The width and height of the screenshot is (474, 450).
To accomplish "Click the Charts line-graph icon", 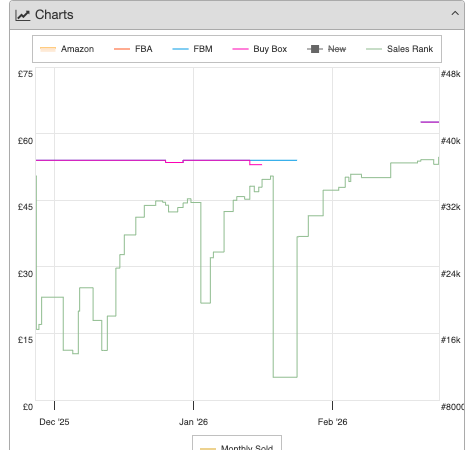I will coord(23,15).
